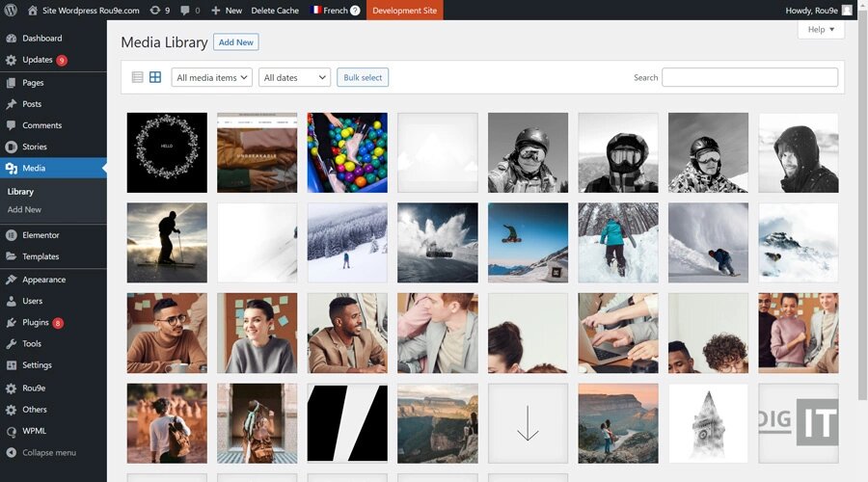This screenshot has height=482, width=868.
Task: Click the Templates folder icon
Action: point(11,256)
